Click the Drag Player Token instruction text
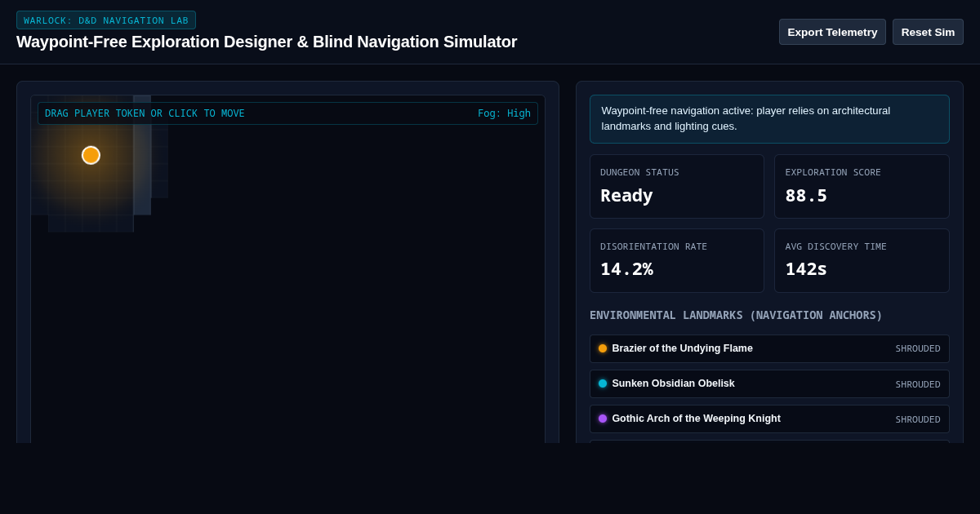This screenshot has height=514, width=980. [145, 113]
